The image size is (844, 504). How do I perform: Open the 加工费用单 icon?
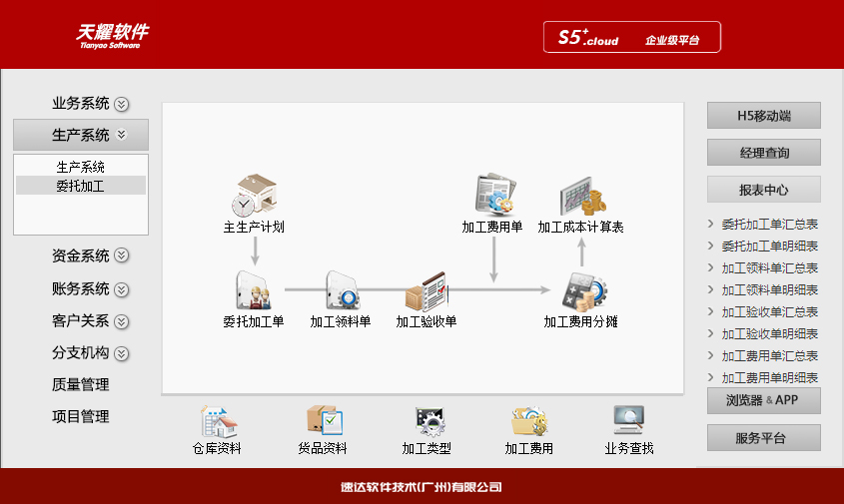click(x=492, y=196)
